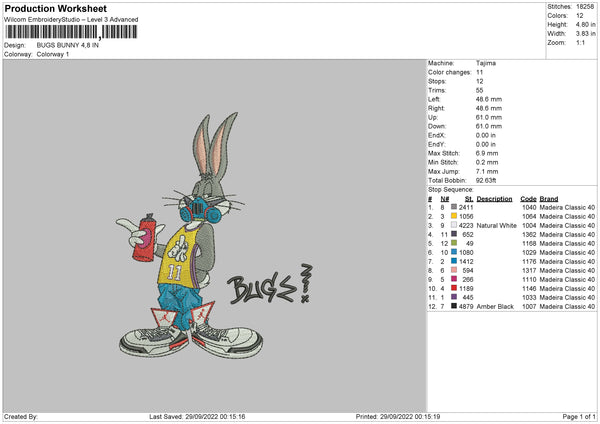The image size is (600, 424).
Task: Select the Total Bobbin value 92.63ft
Action: pyautogui.click(x=486, y=180)
